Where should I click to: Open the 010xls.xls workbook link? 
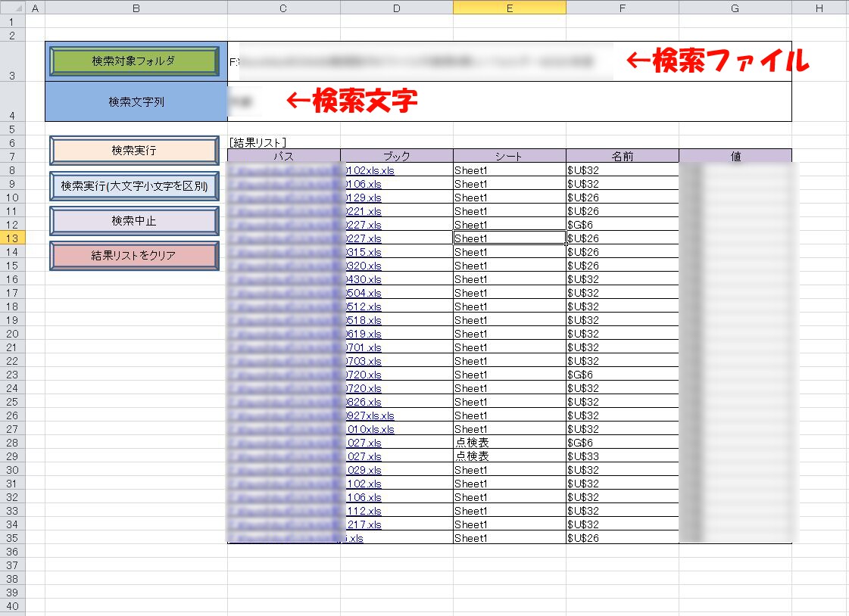pyautogui.click(x=370, y=429)
